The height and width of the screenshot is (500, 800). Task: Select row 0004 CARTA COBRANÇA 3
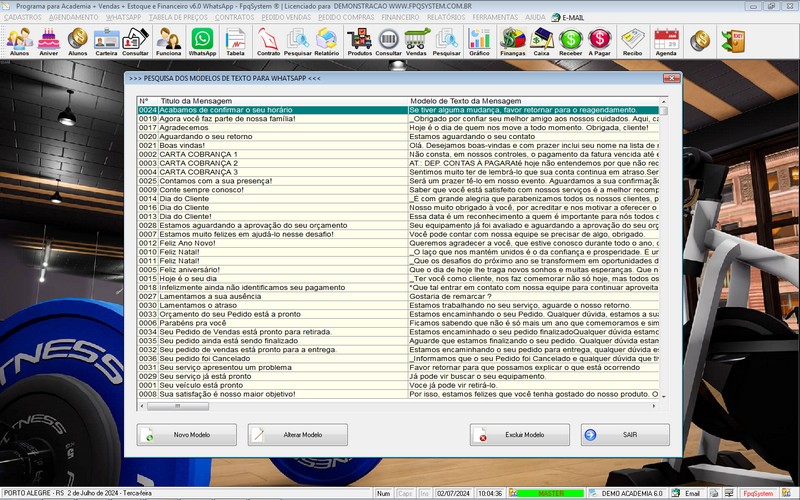coord(398,172)
